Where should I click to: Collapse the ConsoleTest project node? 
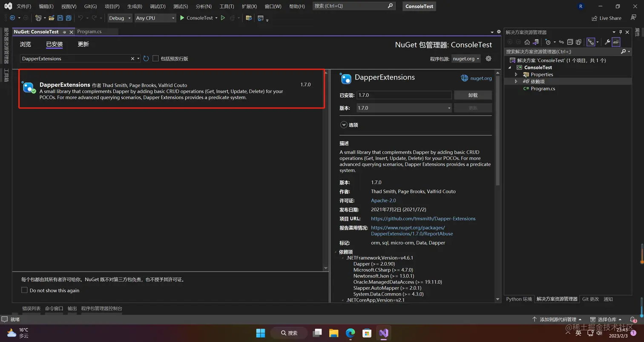coord(510,67)
